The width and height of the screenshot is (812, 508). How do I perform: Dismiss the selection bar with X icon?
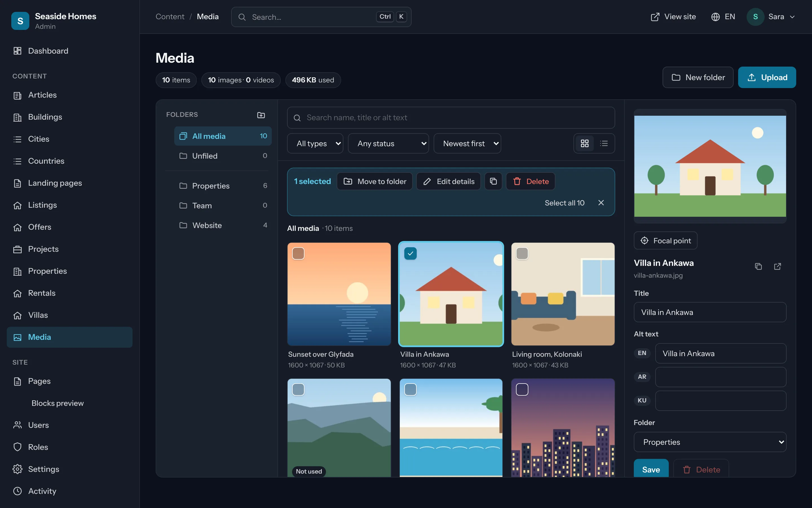point(601,203)
